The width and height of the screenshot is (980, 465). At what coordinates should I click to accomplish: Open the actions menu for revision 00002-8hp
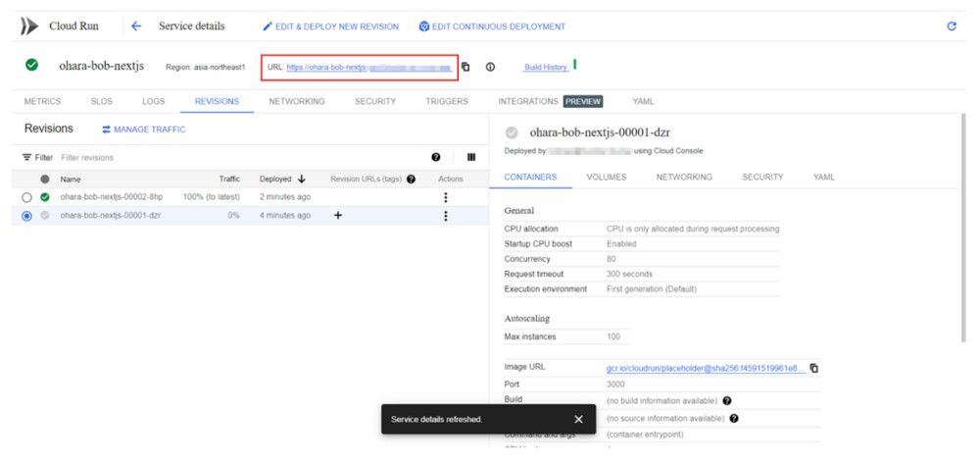click(446, 197)
